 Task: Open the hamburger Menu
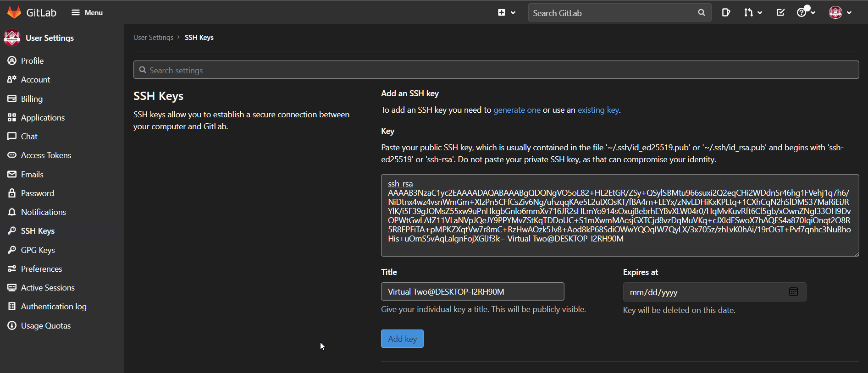pyautogui.click(x=87, y=12)
